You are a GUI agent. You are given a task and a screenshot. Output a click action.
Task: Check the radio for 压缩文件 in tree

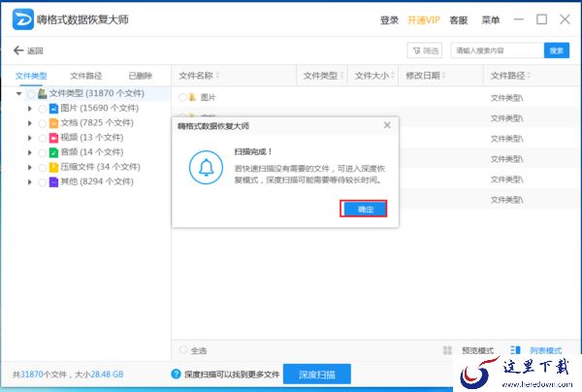click(x=43, y=168)
